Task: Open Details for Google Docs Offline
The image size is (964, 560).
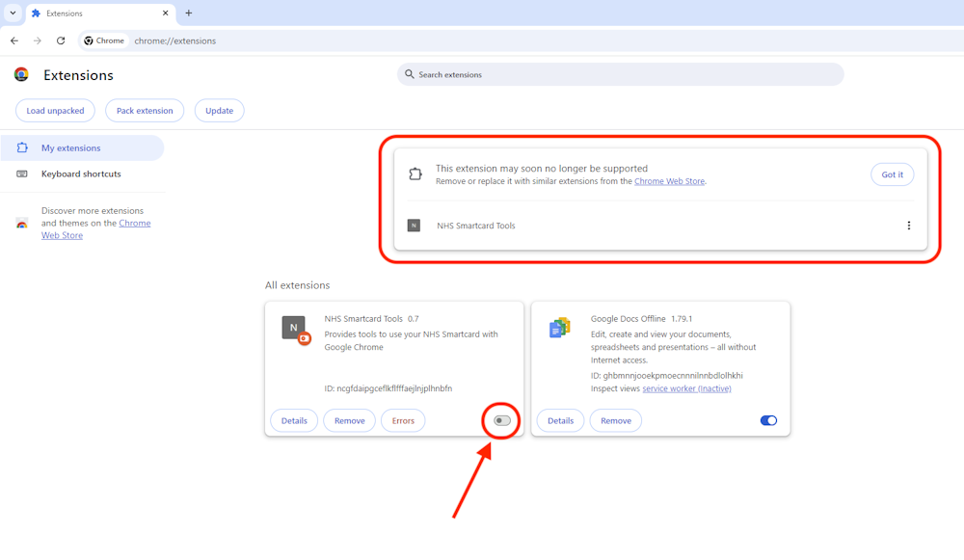Action: [x=560, y=420]
